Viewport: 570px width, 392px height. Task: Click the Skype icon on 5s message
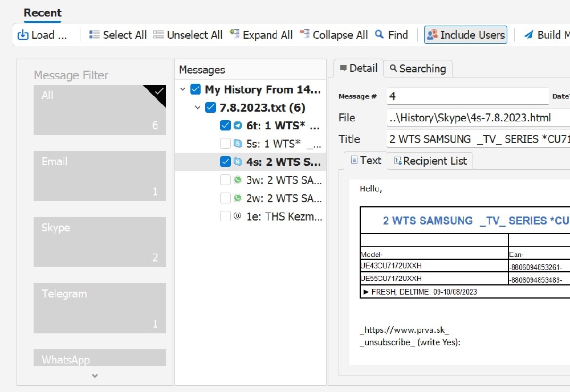point(238,144)
